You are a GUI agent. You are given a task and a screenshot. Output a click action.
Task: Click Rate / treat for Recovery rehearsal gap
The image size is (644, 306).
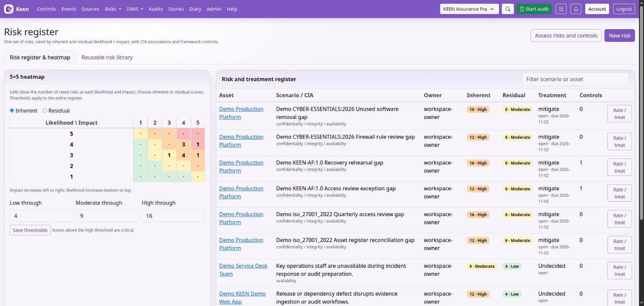point(619,167)
